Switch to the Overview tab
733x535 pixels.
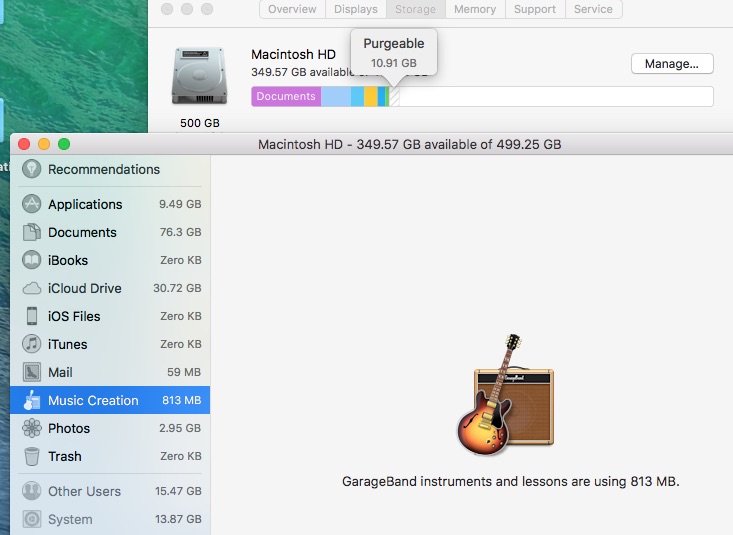[x=292, y=9]
